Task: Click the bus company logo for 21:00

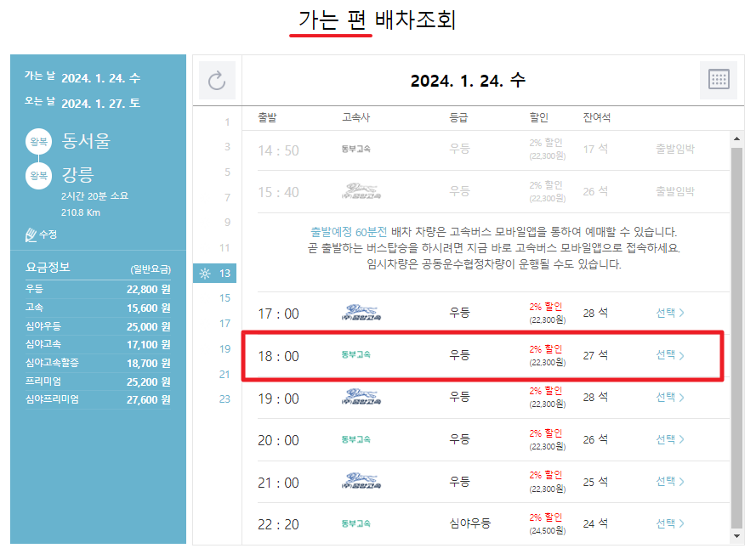Action: click(361, 481)
